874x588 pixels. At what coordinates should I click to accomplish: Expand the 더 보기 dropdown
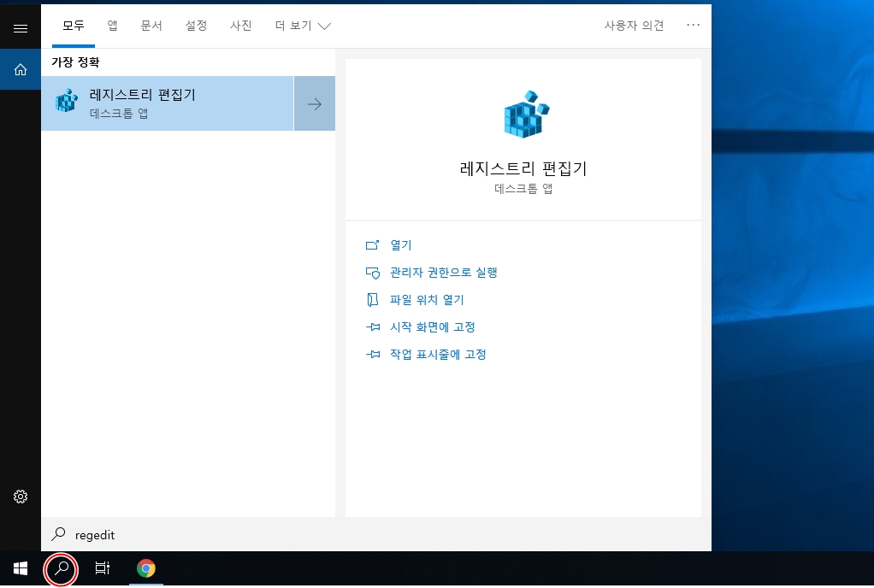click(303, 26)
